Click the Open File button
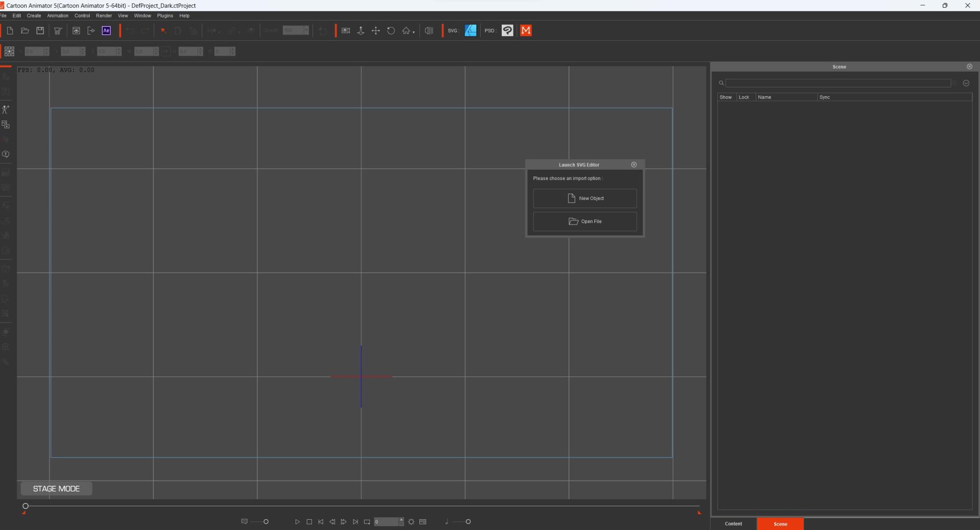The height and width of the screenshot is (530, 980). pos(585,221)
